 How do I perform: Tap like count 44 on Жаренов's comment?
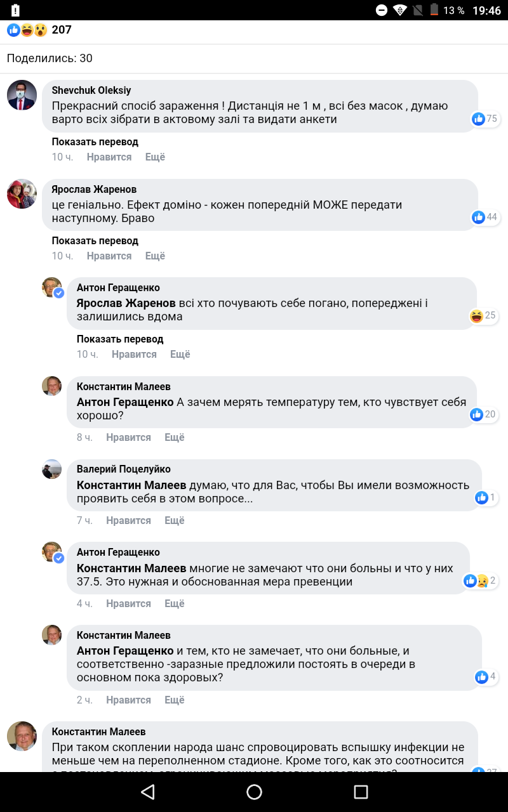tap(485, 218)
